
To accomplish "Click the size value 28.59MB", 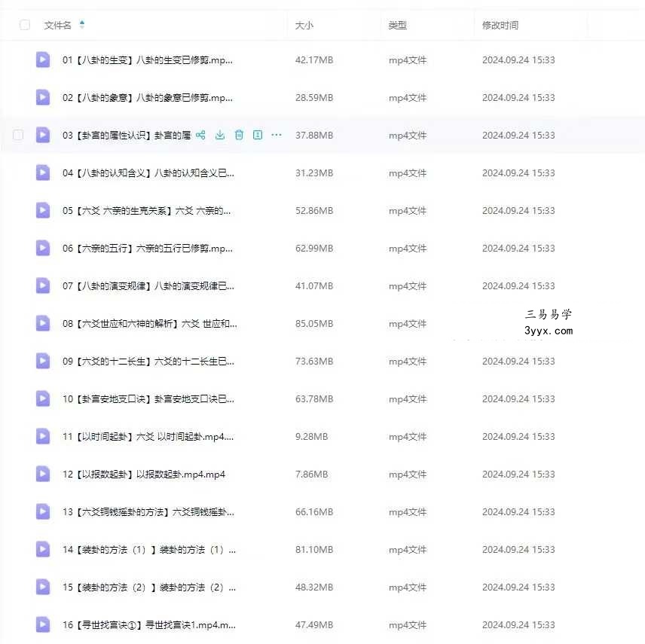I will click(x=314, y=98).
